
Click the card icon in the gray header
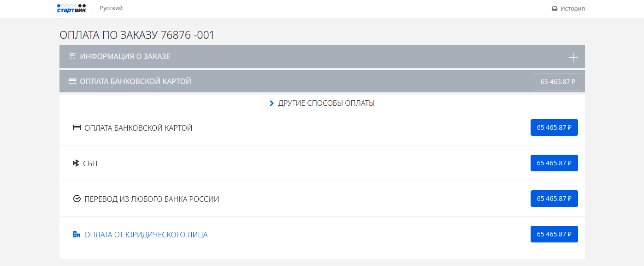[72, 81]
